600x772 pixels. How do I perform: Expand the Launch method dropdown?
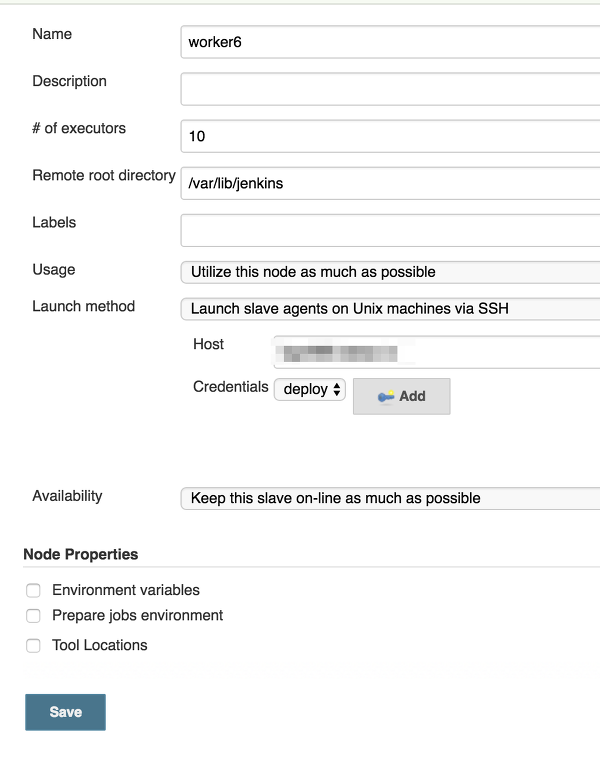click(390, 309)
